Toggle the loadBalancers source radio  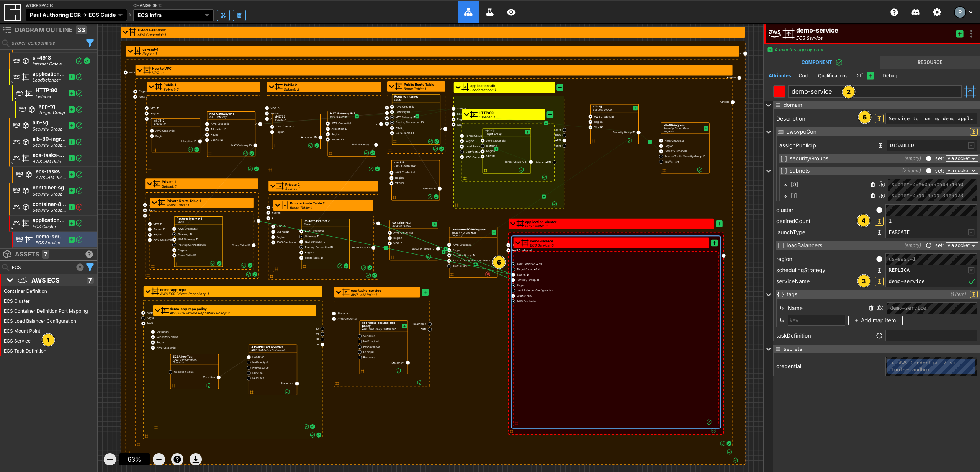pyautogui.click(x=928, y=245)
